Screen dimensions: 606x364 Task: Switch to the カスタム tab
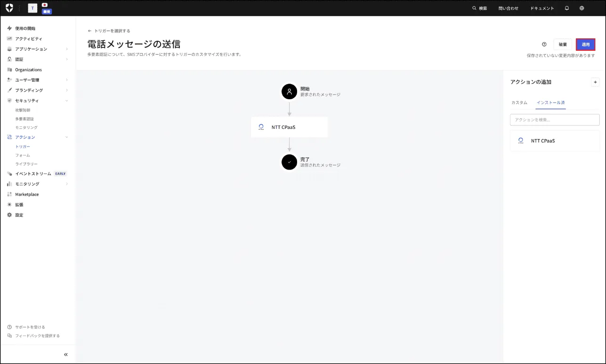(519, 103)
